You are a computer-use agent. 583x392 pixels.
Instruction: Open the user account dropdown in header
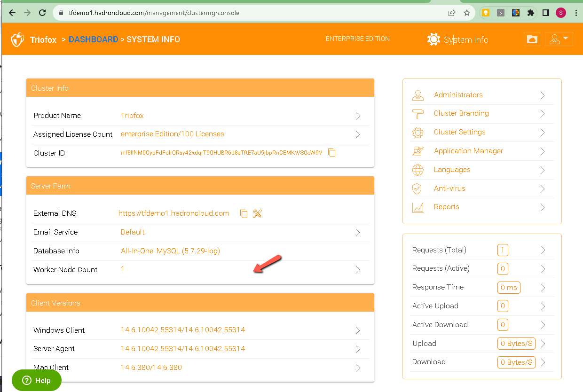click(559, 39)
